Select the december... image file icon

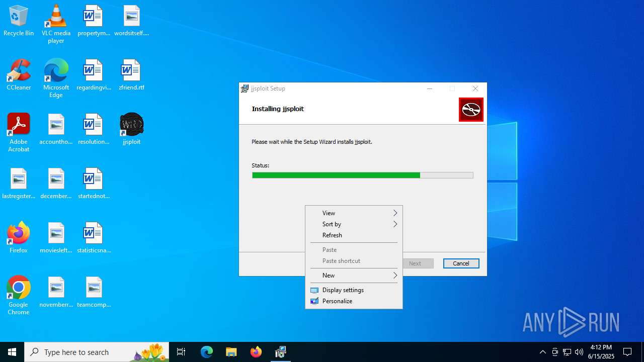tap(56, 184)
